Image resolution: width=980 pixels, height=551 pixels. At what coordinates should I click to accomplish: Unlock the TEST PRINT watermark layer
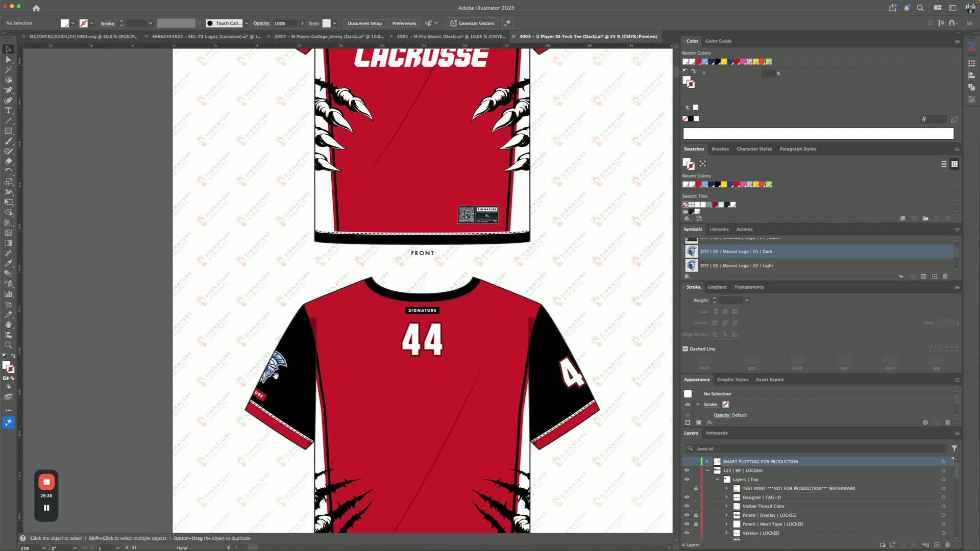pyautogui.click(x=696, y=488)
